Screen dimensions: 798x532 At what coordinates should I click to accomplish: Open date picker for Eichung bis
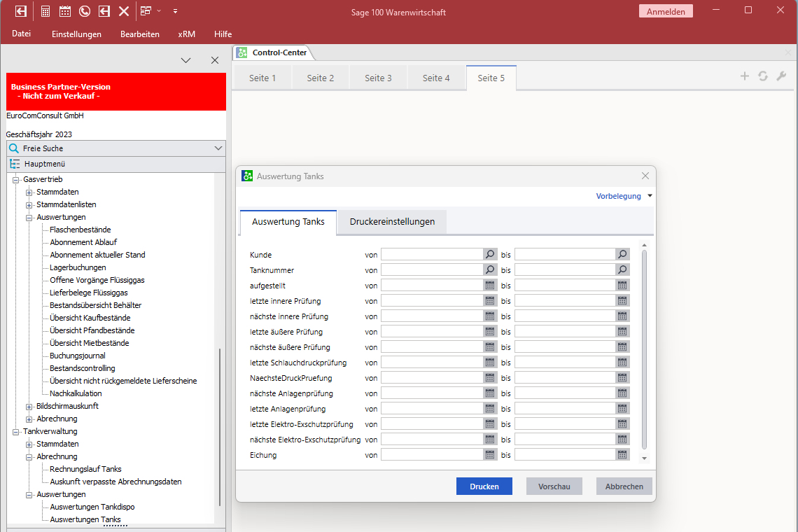[x=622, y=455]
